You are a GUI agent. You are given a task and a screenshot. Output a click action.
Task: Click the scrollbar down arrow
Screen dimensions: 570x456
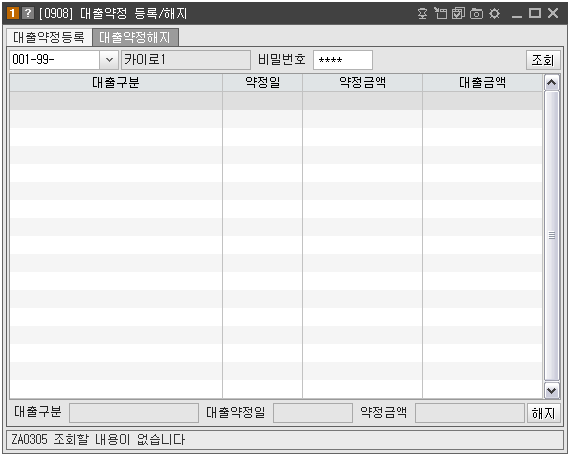(x=551, y=391)
